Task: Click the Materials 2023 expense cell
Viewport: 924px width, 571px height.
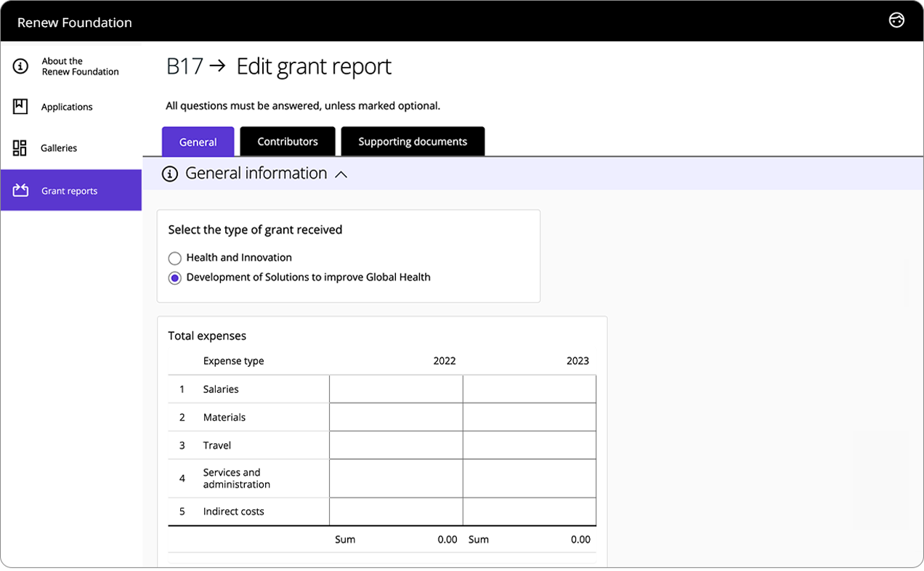Action: pyautogui.click(x=529, y=417)
